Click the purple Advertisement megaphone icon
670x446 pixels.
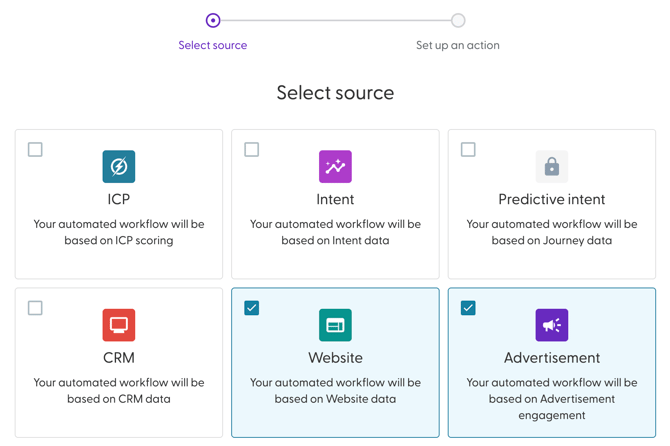[x=551, y=325]
